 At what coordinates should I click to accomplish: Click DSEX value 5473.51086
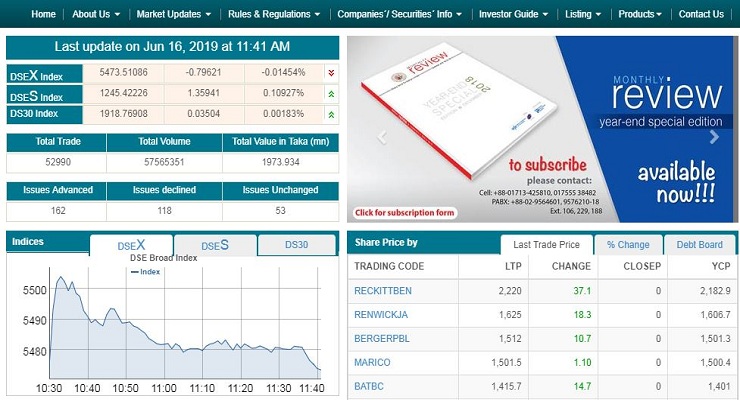[123, 72]
